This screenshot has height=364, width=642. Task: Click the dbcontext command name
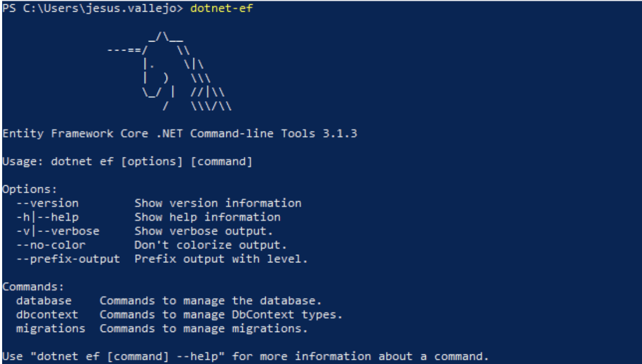click(x=47, y=315)
